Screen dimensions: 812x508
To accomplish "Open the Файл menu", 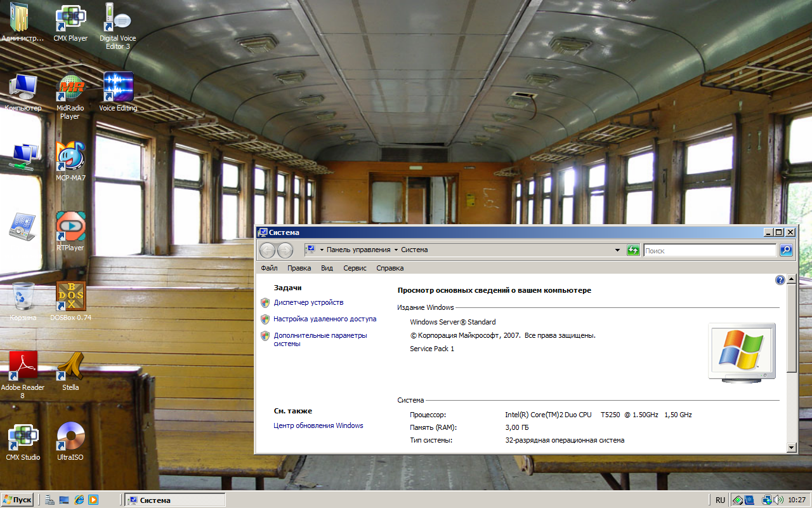I will pyautogui.click(x=269, y=268).
